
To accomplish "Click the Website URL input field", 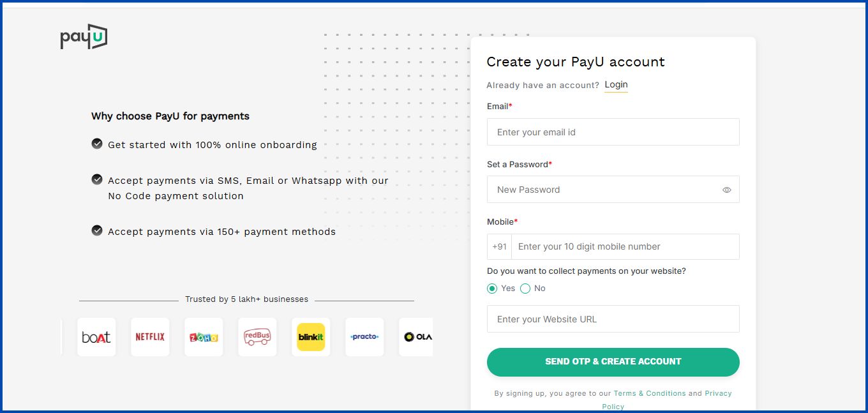I will click(x=613, y=319).
